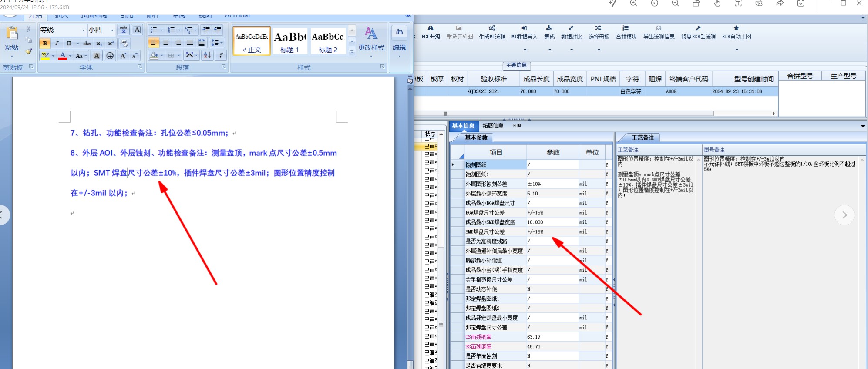Toggle Align Right paragraph alignment
The image size is (868, 369).
[x=178, y=43]
